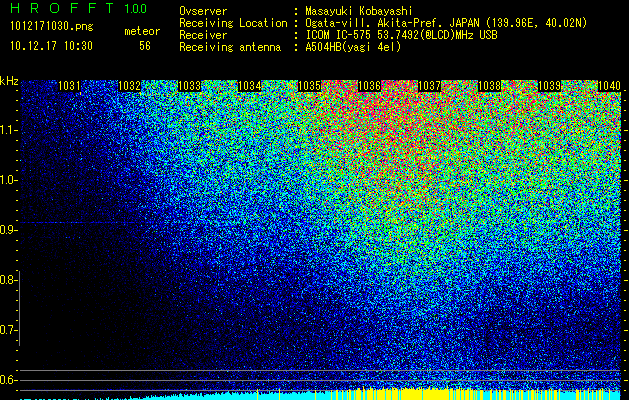
Task: Click the Ovserver label
Action: point(203,11)
